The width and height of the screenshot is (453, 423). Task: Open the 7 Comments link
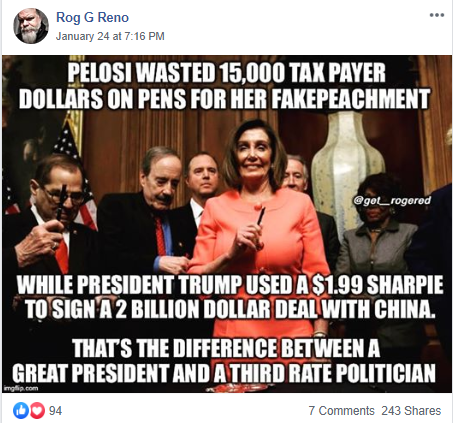point(341,411)
